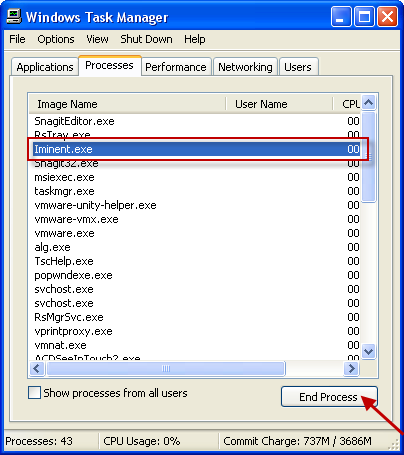This screenshot has width=404, height=455.
Task: Click the horizontal scrollbar right arrow
Action: [x=351, y=369]
